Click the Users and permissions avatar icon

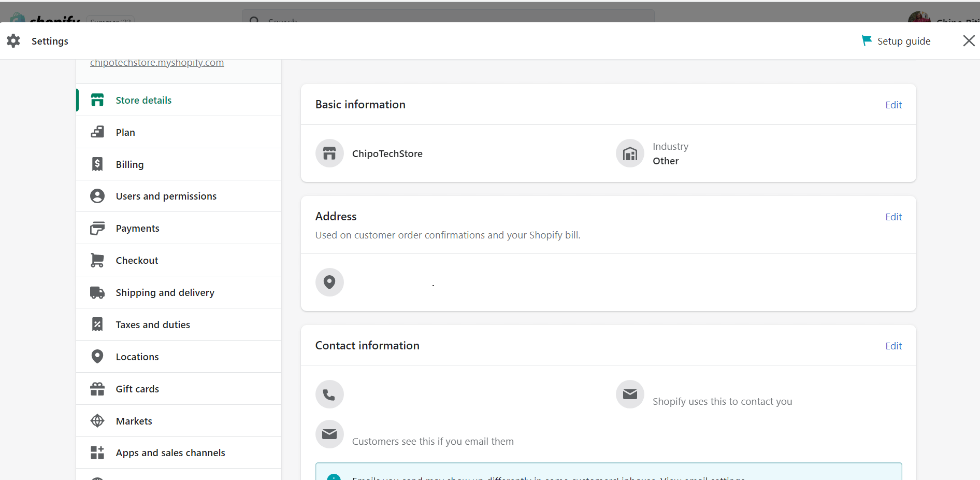point(97,196)
